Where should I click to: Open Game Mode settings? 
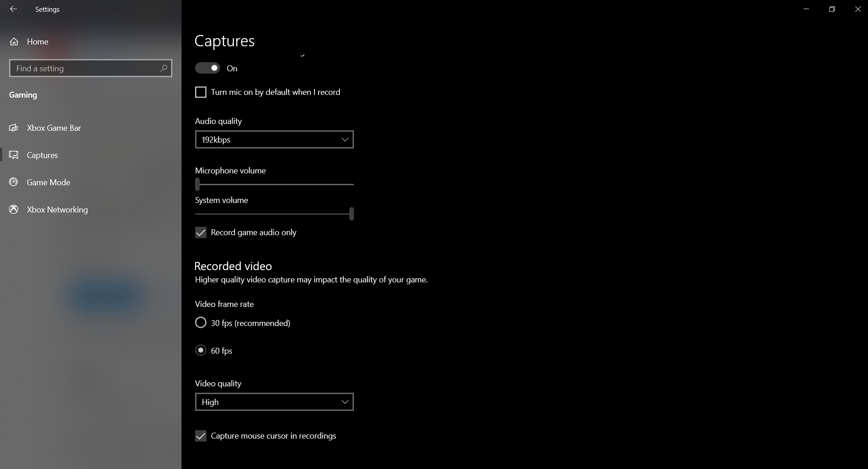[91, 182]
